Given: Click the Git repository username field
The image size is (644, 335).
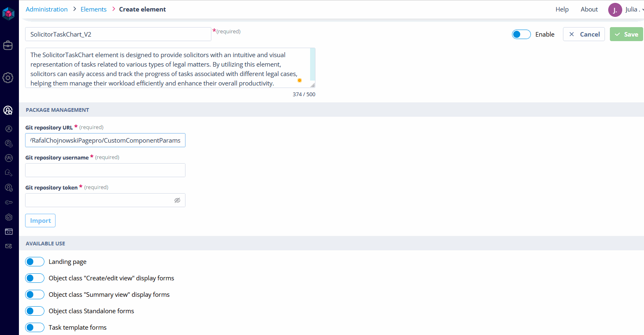Looking at the screenshot, I should 105,170.
